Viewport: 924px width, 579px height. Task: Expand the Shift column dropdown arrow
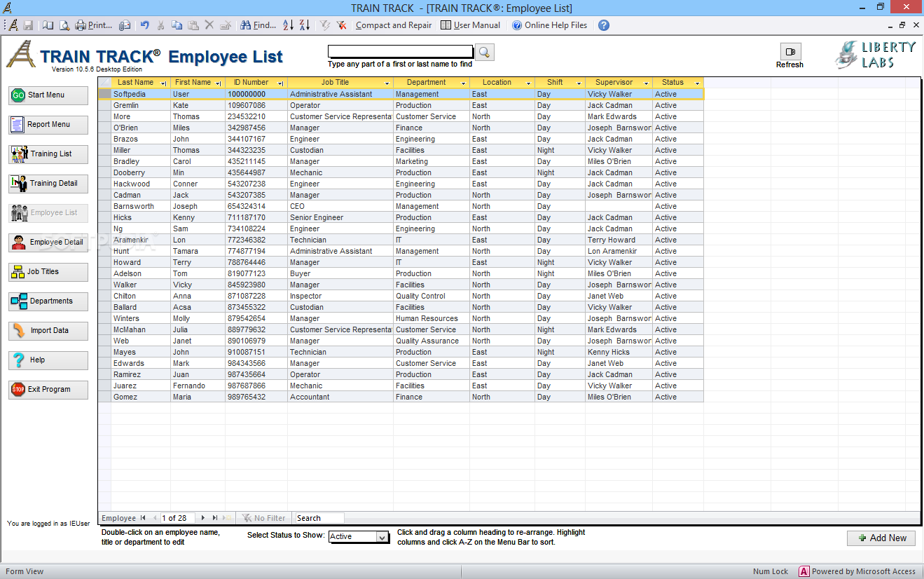click(x=579, y=83)
